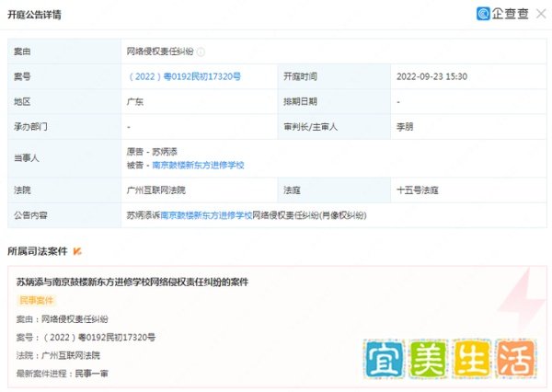The height and width of the screenshot is (392, 552).
Task: Click the 民事案件 tag
Action: 36,300
